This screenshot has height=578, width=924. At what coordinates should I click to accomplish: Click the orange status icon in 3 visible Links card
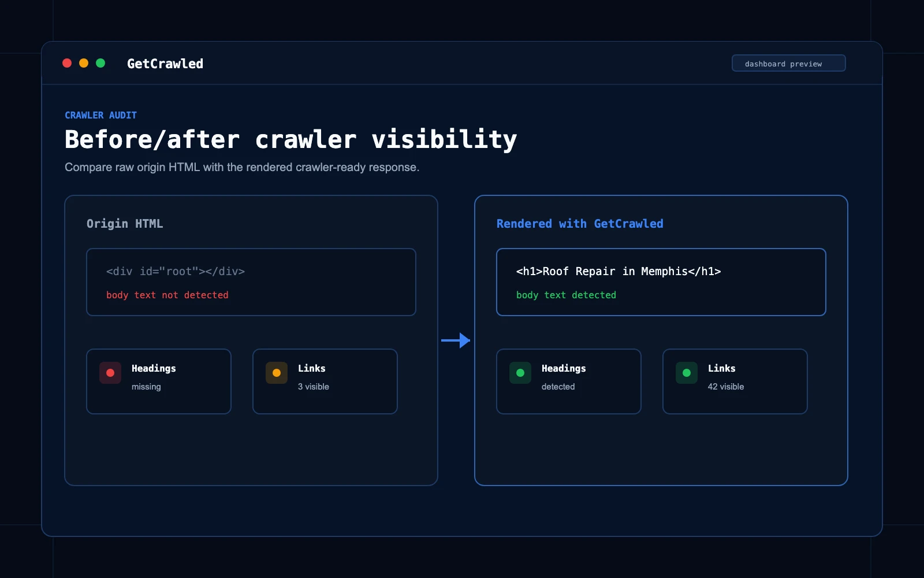pos(277,373)
